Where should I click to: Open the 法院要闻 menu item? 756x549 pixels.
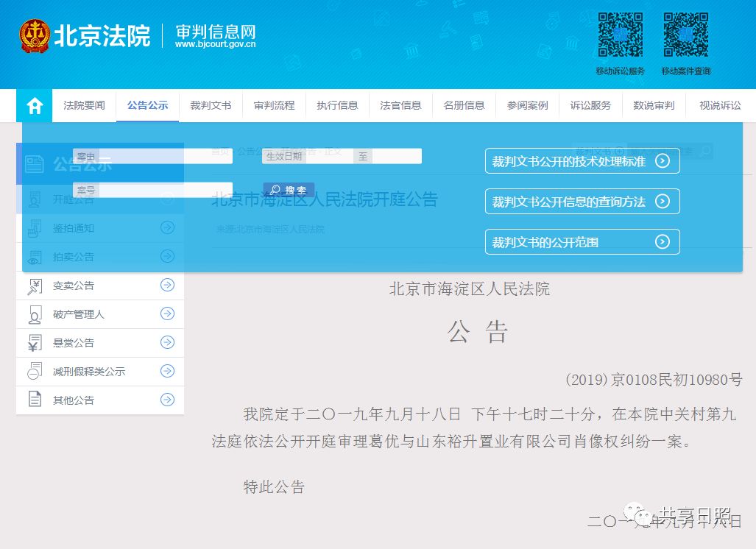(x=84, y=105)
